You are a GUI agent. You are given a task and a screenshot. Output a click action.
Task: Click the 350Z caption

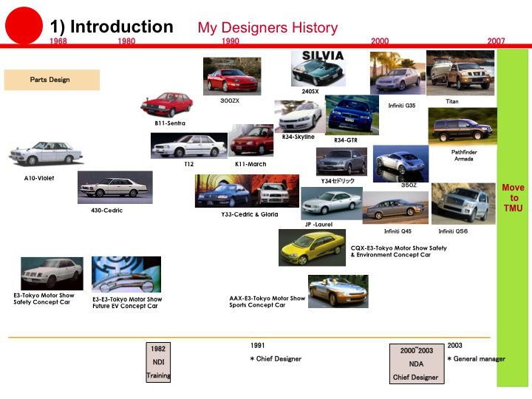[409, 185]
